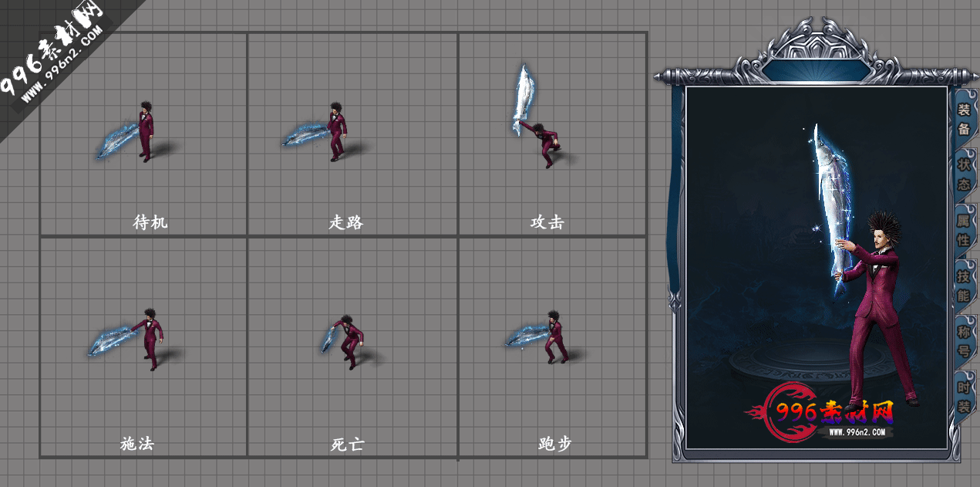Click the 死亡 label text

click(347, 445)
